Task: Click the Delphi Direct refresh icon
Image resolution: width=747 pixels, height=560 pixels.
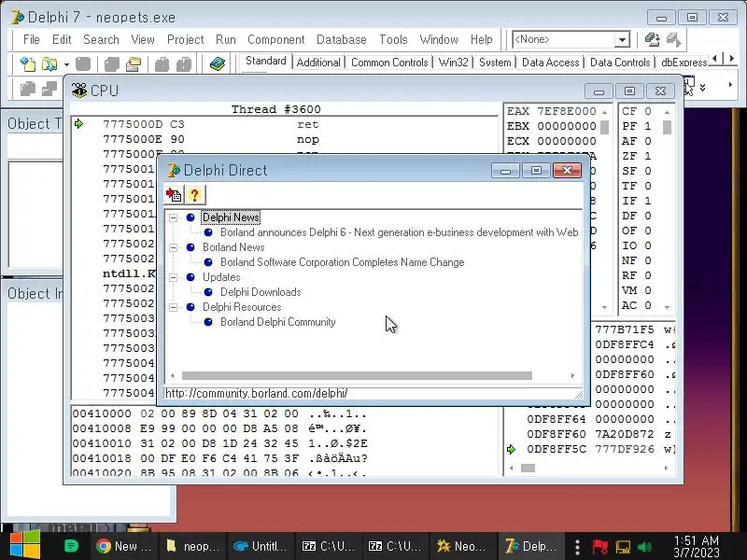Action: tap(174, 194)
